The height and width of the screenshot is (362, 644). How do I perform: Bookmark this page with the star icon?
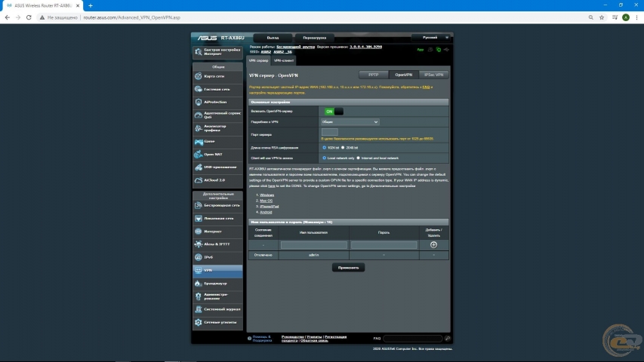coord(602,17)
